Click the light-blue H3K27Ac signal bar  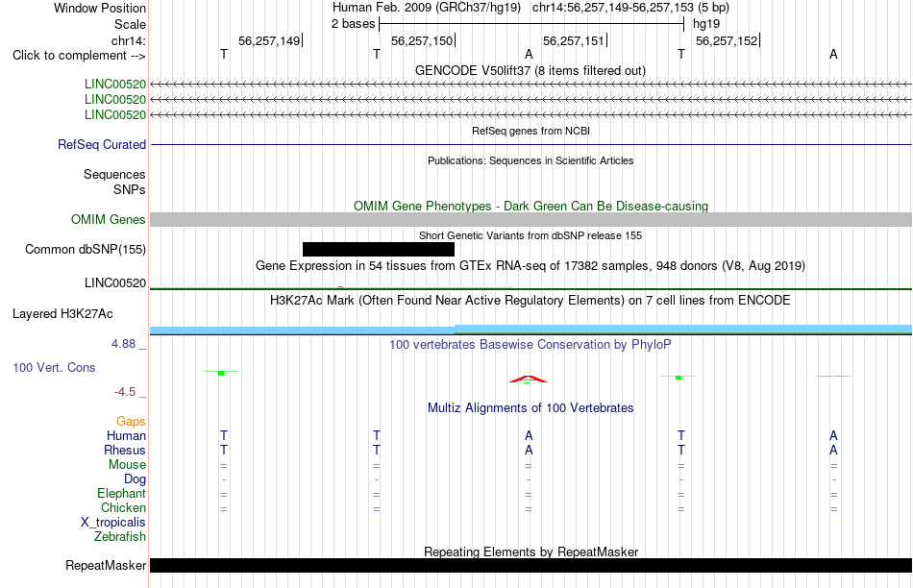(531, 330)
